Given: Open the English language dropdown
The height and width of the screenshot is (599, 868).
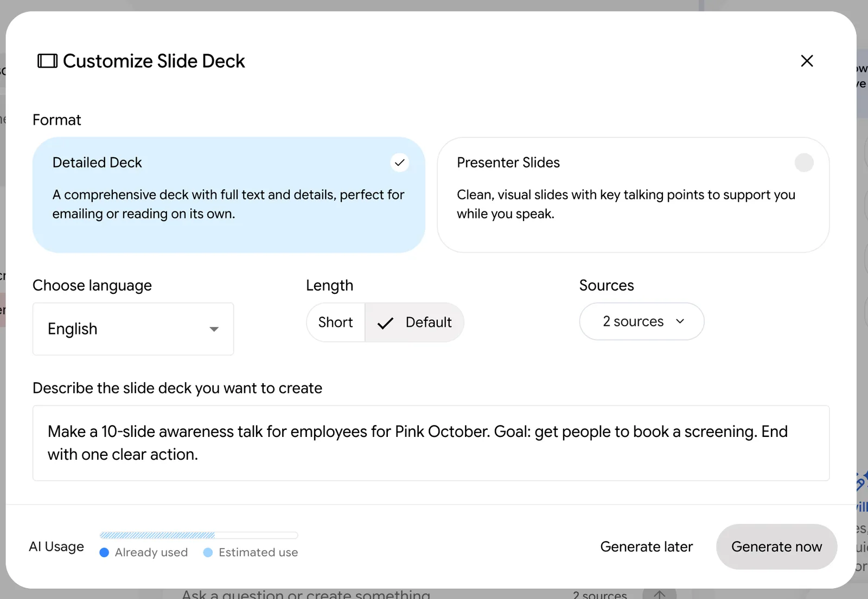Looking at the screenshot, I should pyautogui.click(x=133, y=329).
